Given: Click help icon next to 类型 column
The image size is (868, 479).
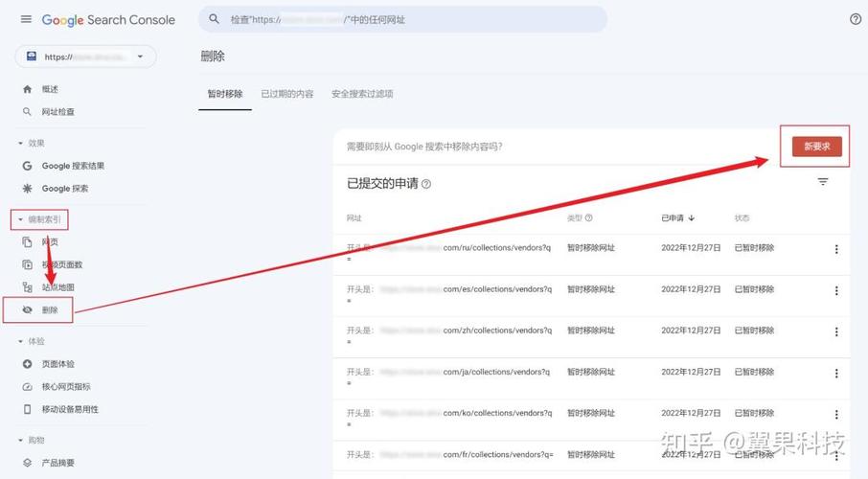Looking at the screenshot, I should click(x=589, y=218).
